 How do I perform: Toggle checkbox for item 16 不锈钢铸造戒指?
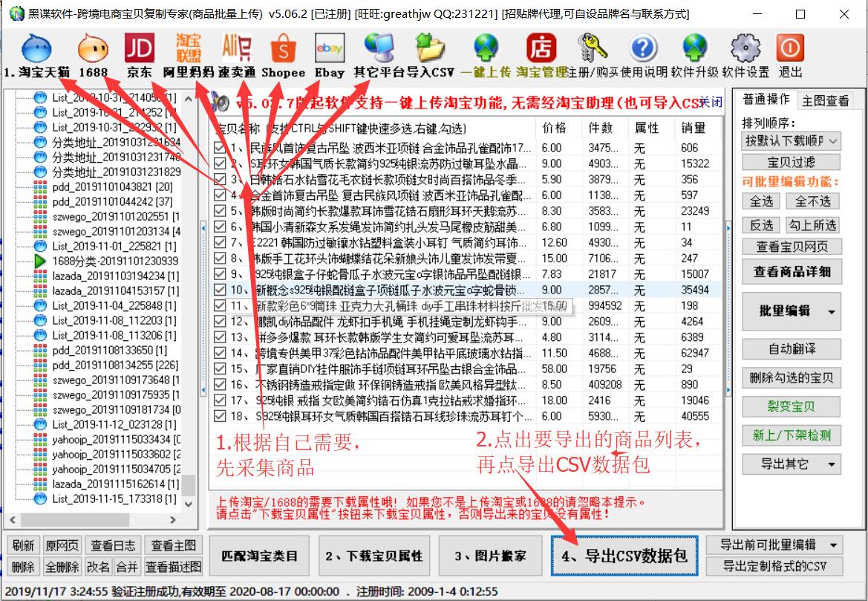pyautogui.click(x=220, y=384)
